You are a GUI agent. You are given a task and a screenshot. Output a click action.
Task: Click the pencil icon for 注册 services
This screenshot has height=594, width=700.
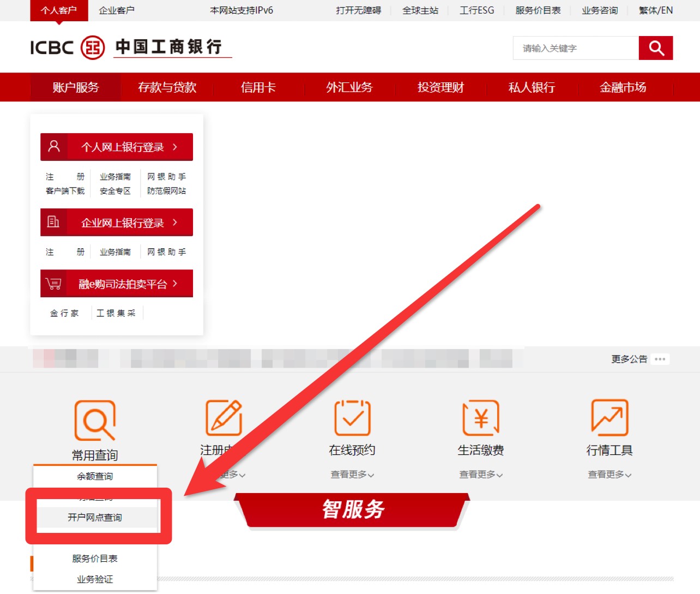click(x=224, y=417)
